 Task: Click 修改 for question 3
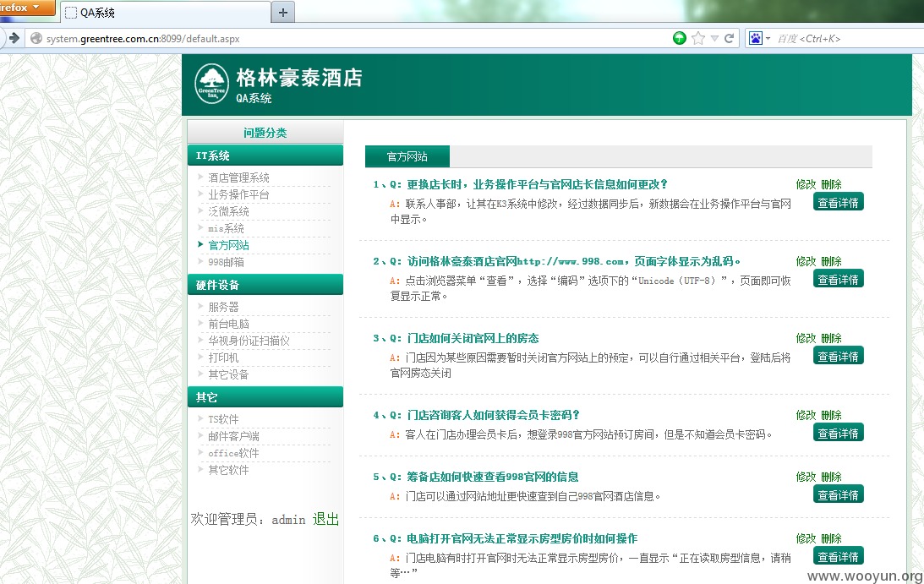tap(806, 338)
